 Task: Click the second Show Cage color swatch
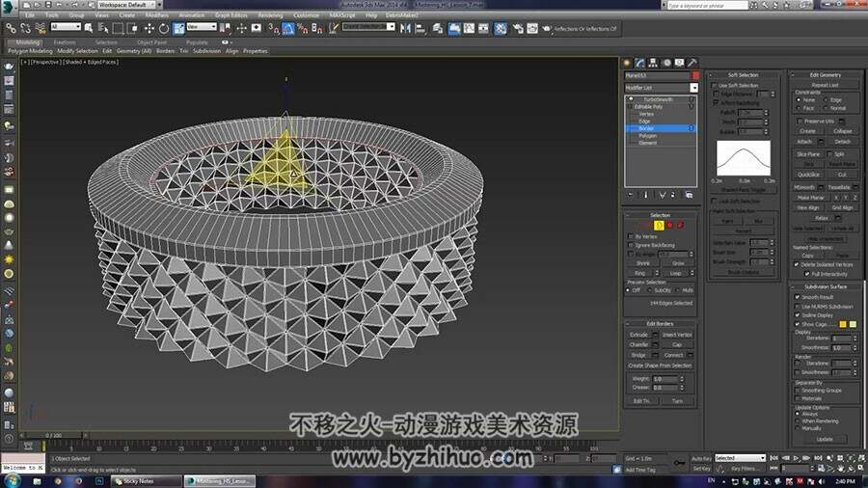(x=853, y=324)
